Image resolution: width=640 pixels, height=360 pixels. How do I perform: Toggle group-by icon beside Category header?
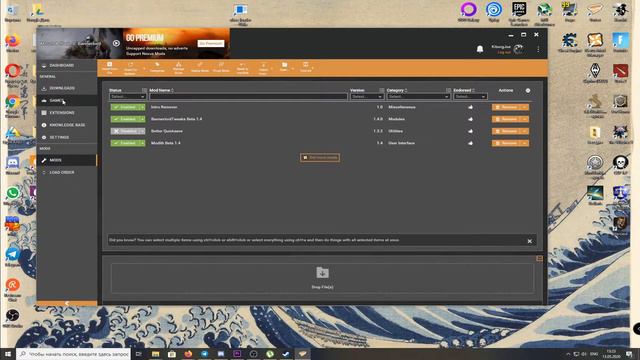point(448,90)
